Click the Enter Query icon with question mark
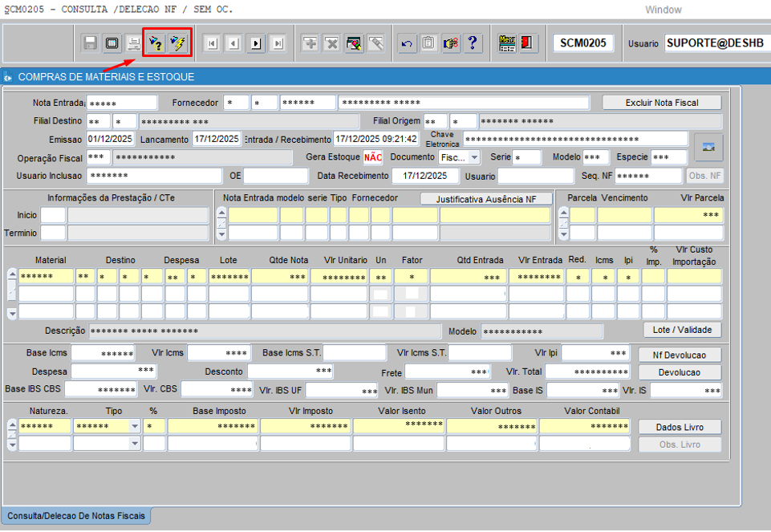The width and height of the screenshot is (771, 532). (x=156, y=43)
